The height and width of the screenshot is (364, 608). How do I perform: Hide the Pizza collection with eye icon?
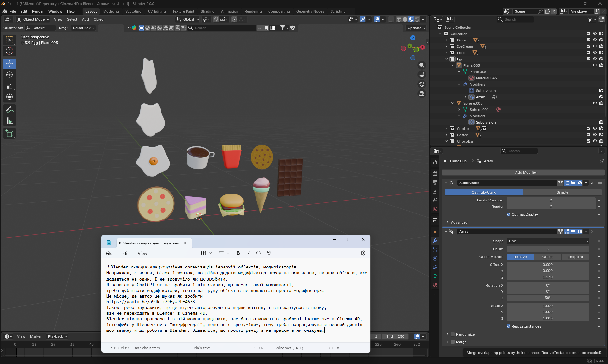(595, 40)
